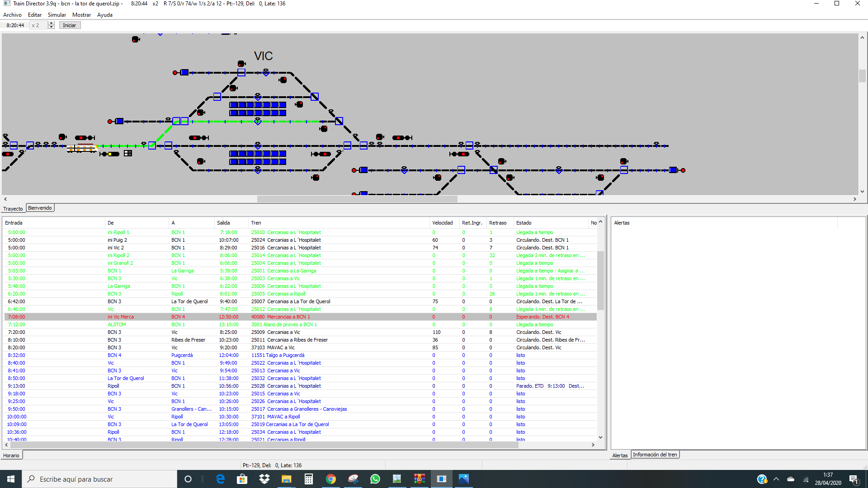Screen dimensions: 868x488
Task: Select train 40080 Mercancias a BCN 1 row
Action: click(280, 317)
